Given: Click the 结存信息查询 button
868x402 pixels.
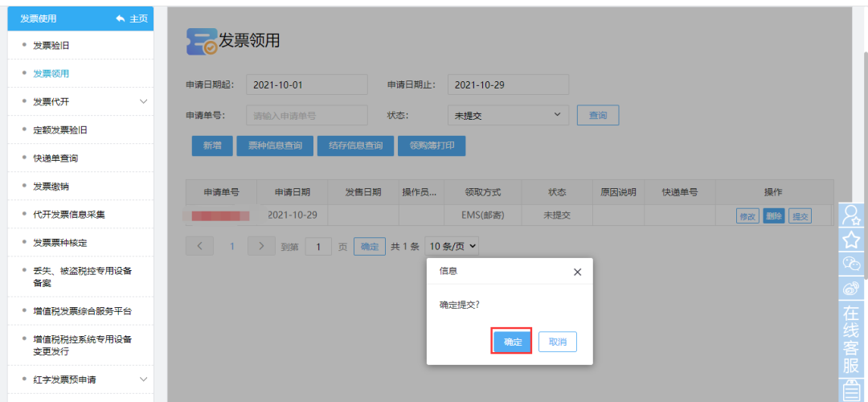Looking at the screenshot, I should click(x=355, y=146).
